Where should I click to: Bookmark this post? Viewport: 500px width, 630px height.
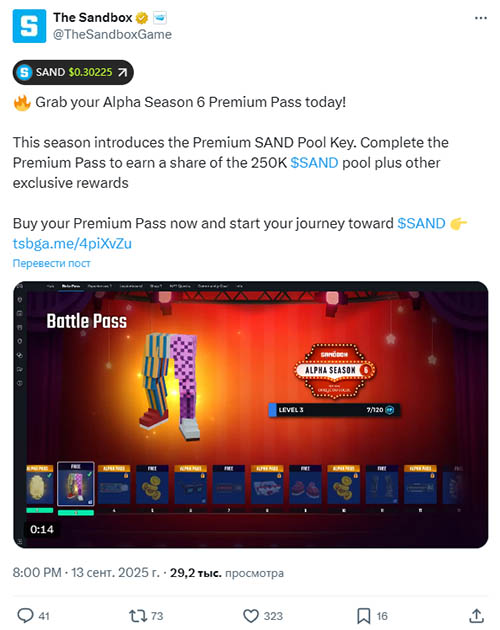pyautogui.click(x=364, y=616)
